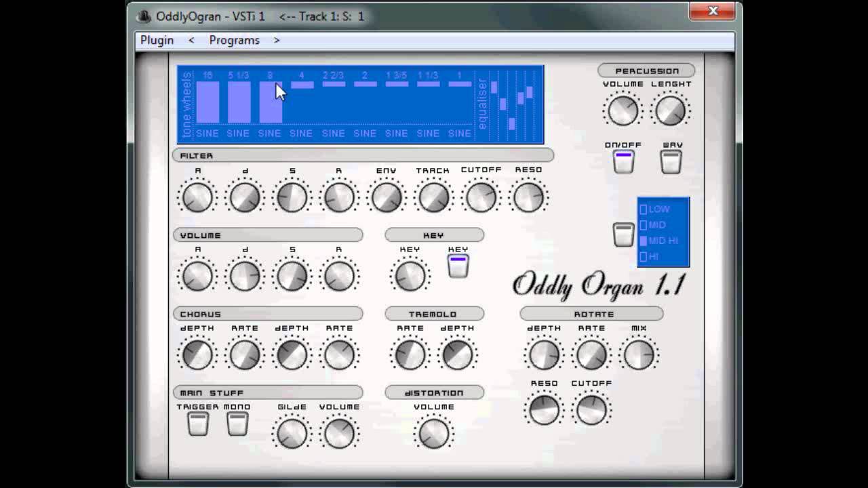Click the Distortion VOLUME knob
Screen dimensions: 868x488
coord(433,433)
